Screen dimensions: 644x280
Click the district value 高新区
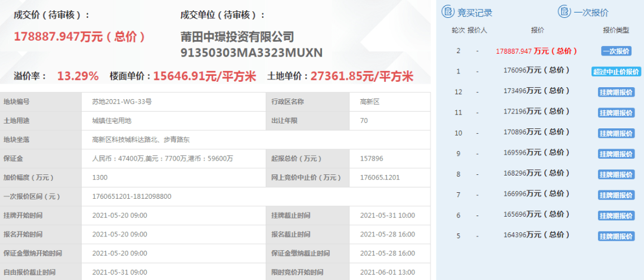[370, 101]
